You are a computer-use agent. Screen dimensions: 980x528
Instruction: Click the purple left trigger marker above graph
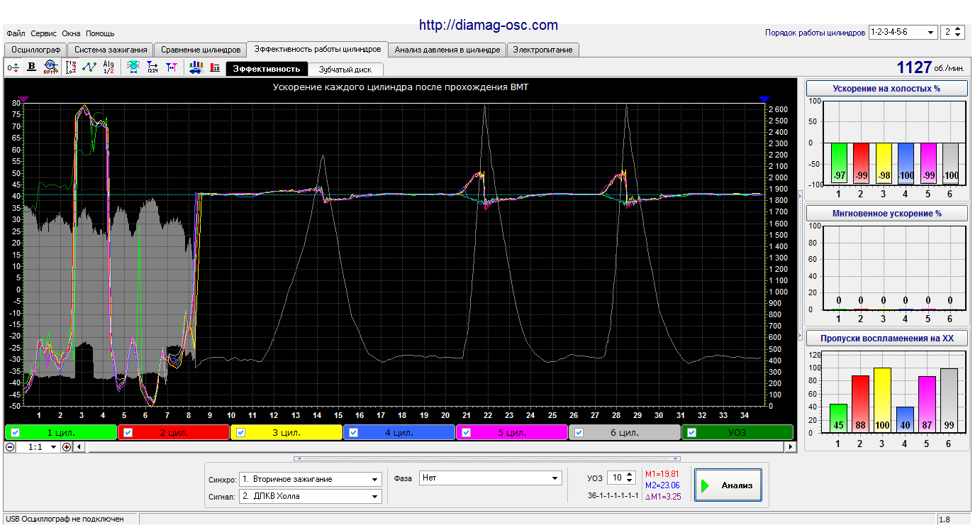click(23, 99)
